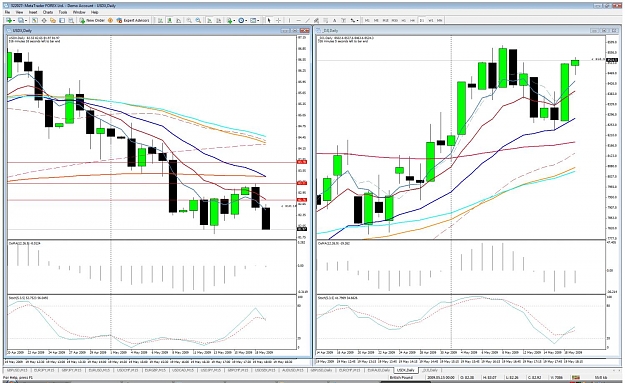Select the arrows drawing tool icon
Image resolution: width=625 pixels, height=383 pixels.
352,20
